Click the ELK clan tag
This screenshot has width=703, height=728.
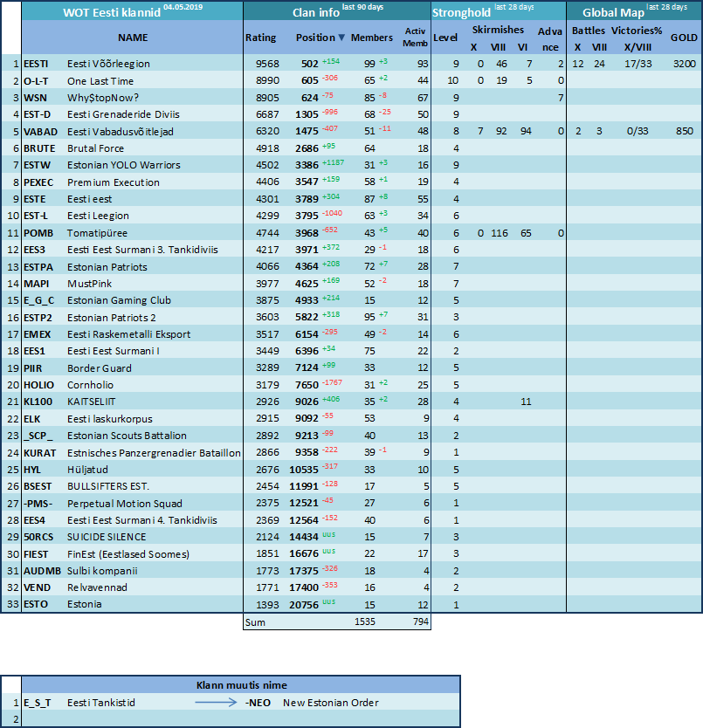tap(32, 419)
